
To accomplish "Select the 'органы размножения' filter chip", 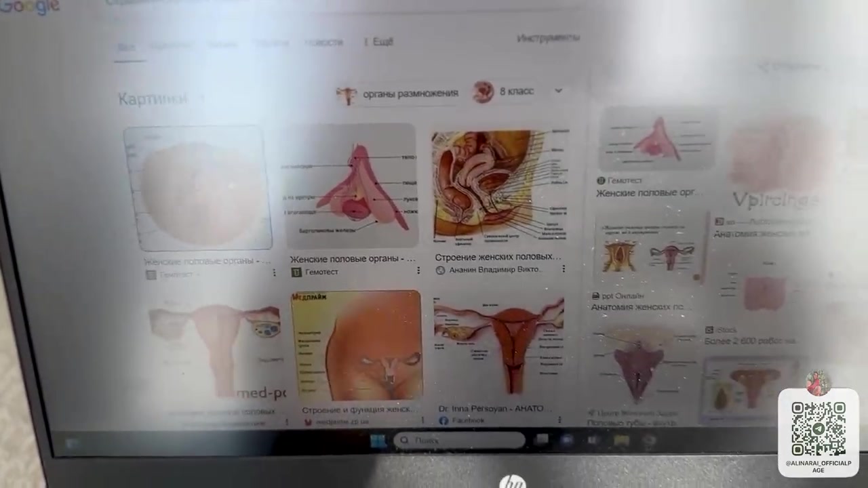I will [398, 94].
